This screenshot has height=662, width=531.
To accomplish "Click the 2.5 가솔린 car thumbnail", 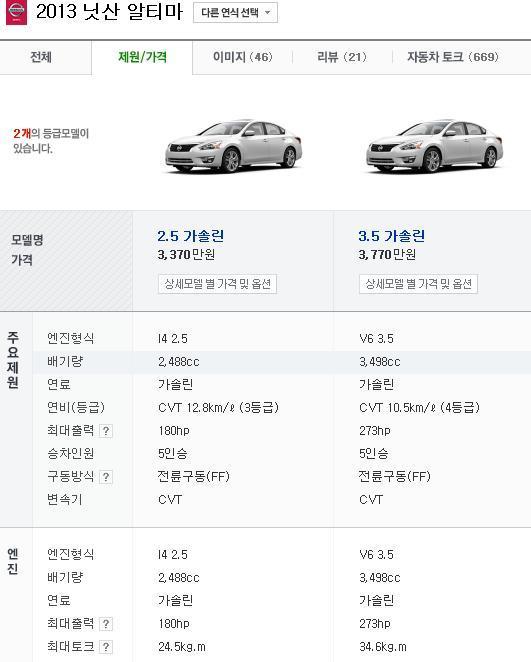I will [x=233, y=146].
